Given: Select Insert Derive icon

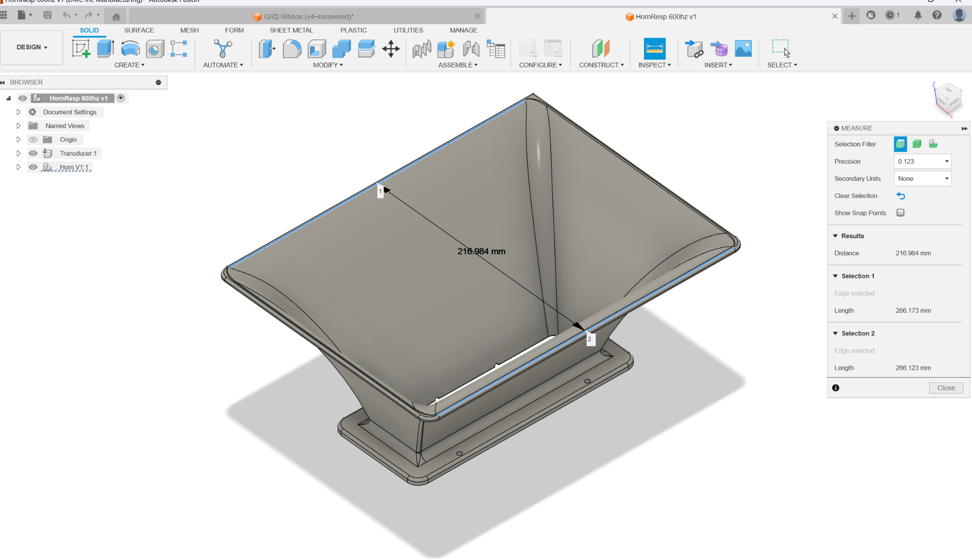Looking at the screenshot, I should (694, 48).
